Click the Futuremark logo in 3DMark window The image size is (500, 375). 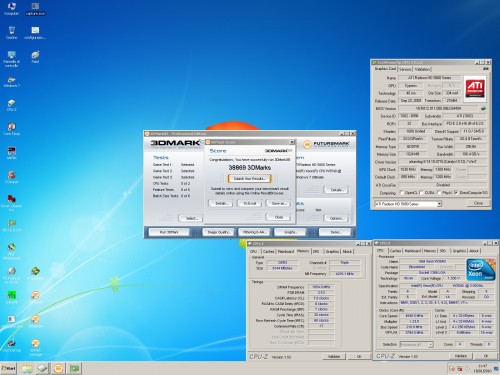pos(327,144)
